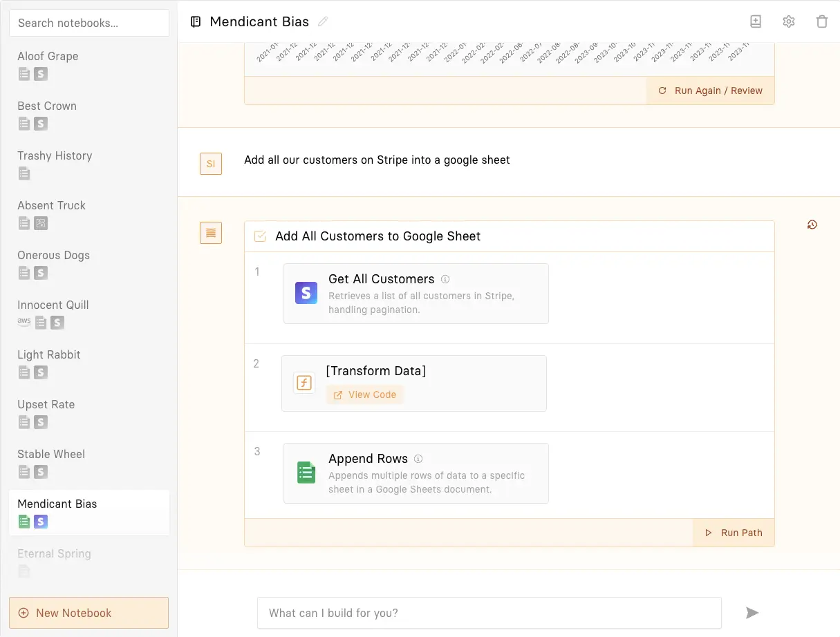Click the Run Path button
This screenshot has height=637, width=840.
pyautogui.click(x=734, y=533)
